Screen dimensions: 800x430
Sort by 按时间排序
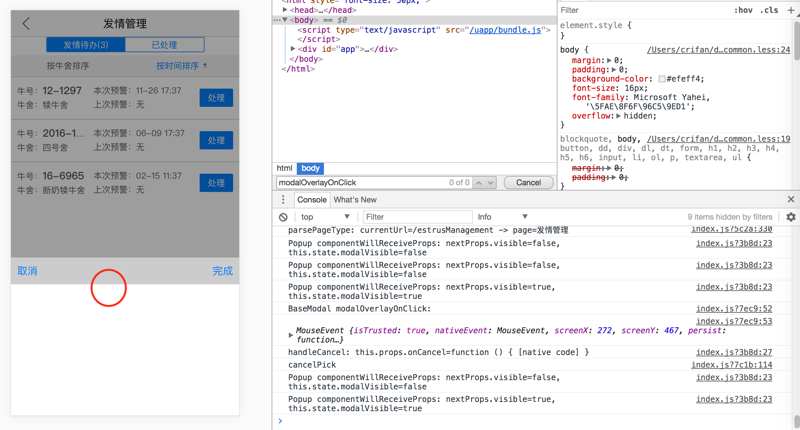tap(181, 66)
